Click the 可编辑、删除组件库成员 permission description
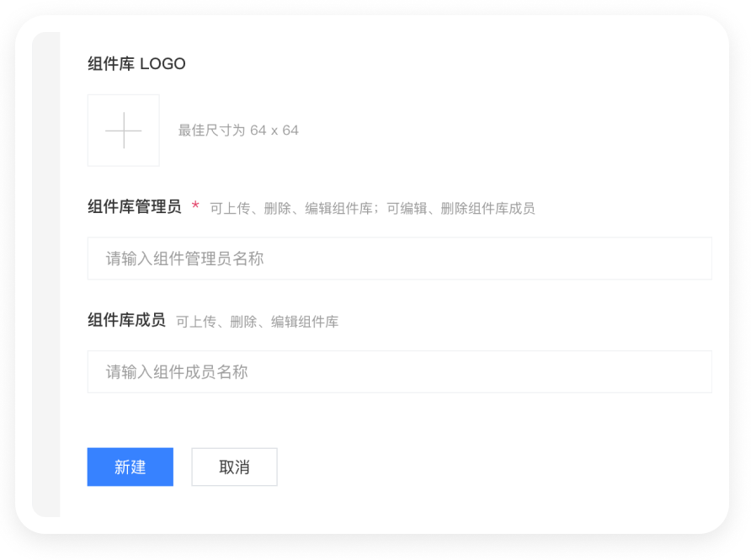Viewport: 751px width, 560px height. pyautogui.click(x=461, y=208)
